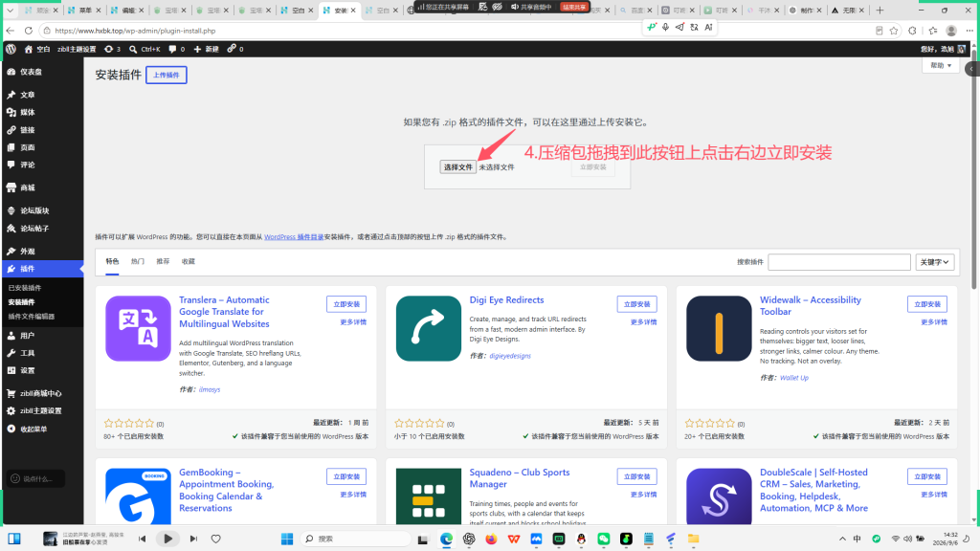The image size is (980, 551).
Task: Expand the 帮助 dropdown
Action: click(x=941, y=66)
